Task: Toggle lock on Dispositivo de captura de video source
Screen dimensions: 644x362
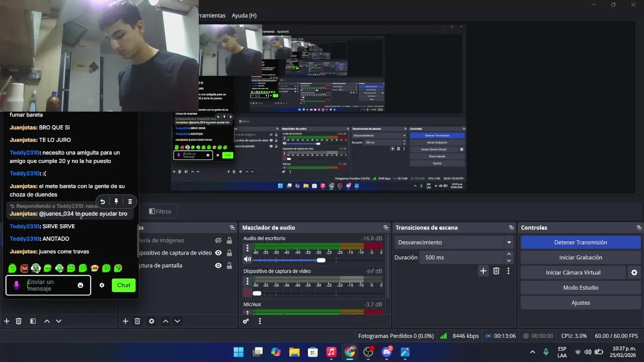Action: 229,253
